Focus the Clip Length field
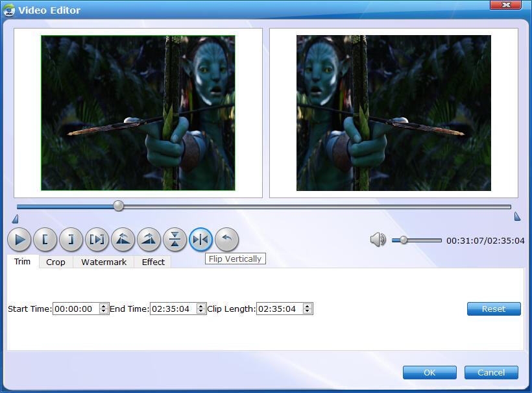532x393 pixels. (280, 309)
